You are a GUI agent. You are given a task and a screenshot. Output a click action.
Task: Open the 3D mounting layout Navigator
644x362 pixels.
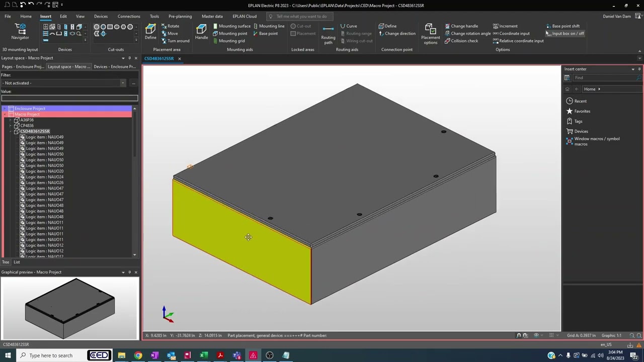[x=20, y=31]
